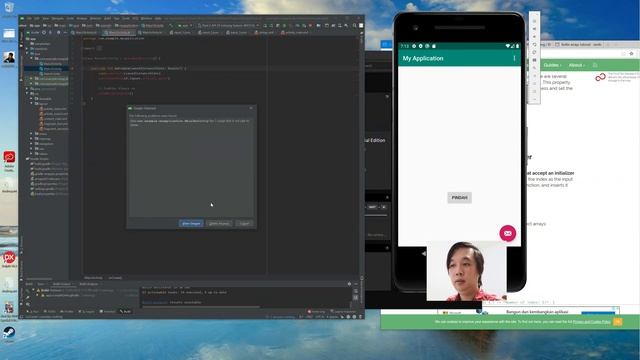The height and width of the screenshot is (360, 640).
Task: Open the Help menu in Android Studio
Action: 158,18
